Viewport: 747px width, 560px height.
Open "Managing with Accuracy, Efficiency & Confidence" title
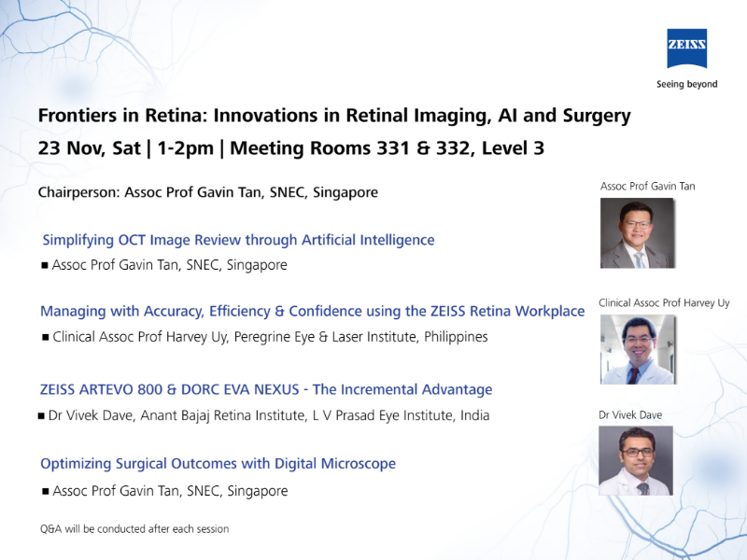point(312,311)
